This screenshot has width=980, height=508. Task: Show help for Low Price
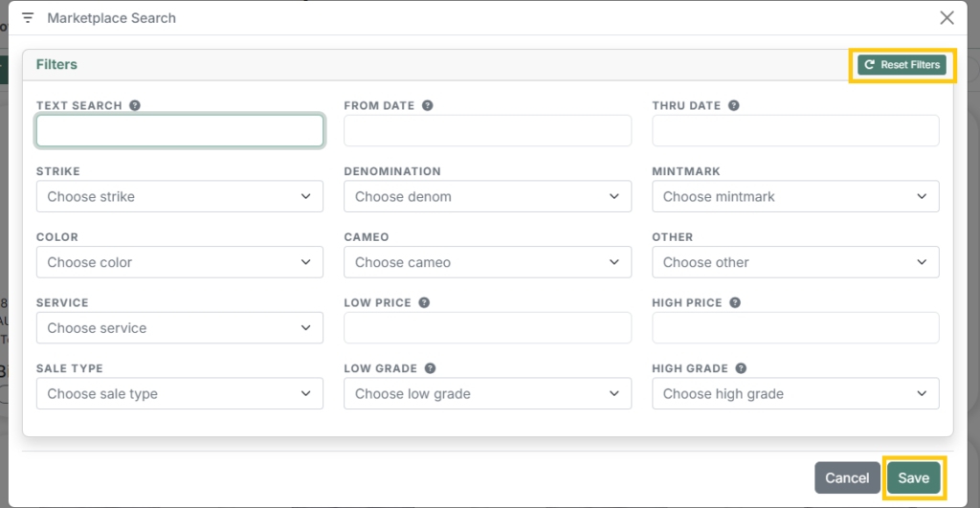tap(424, 302)
